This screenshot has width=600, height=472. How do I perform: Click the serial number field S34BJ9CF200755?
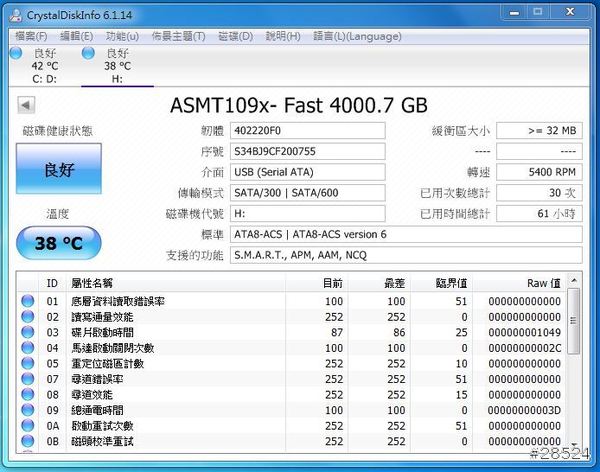click(x=308, y=152)
